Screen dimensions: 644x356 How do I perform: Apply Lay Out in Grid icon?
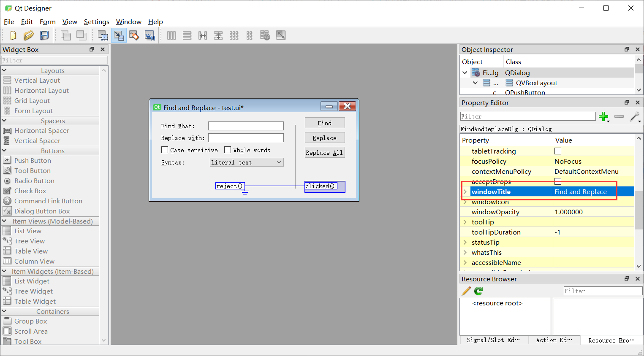pyautogui.click(x=234, y=35)
